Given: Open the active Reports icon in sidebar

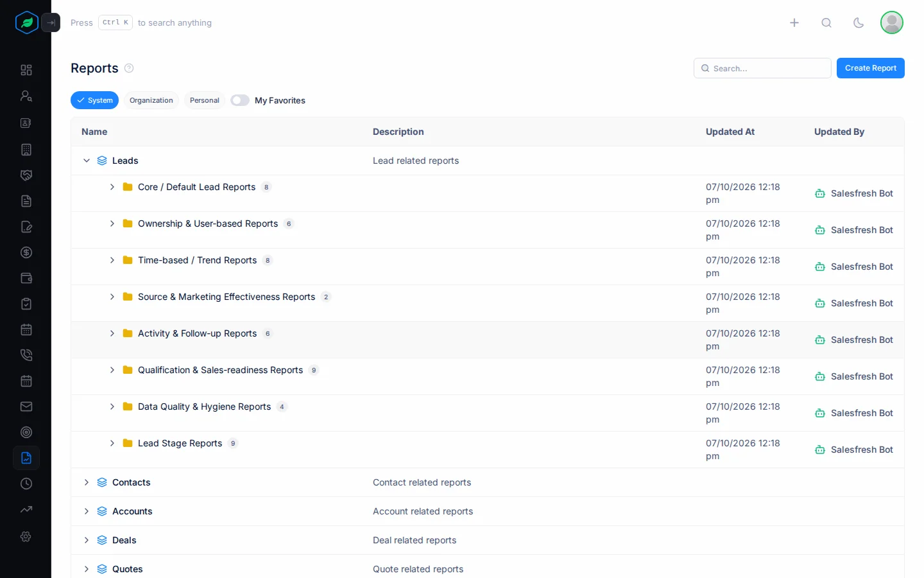Looking at the screenshot, I should point(26,458).
